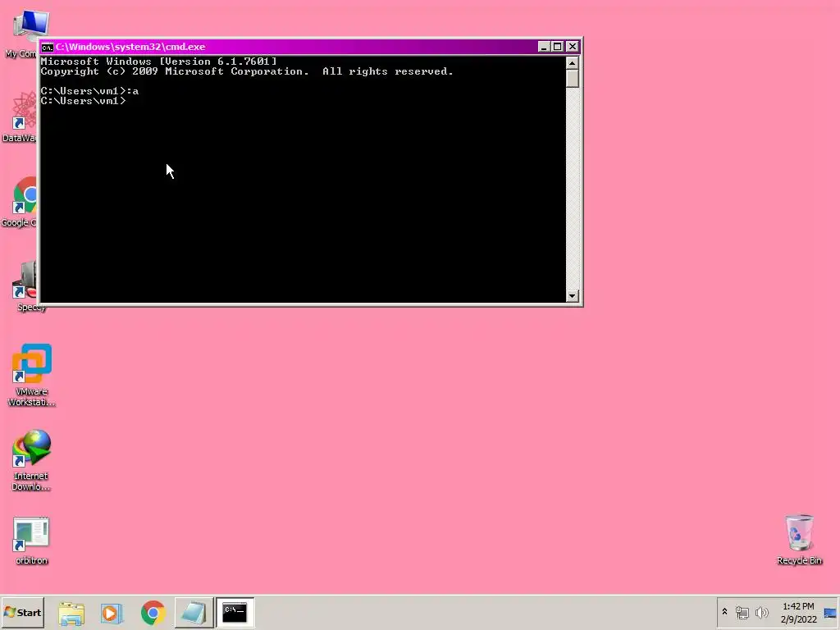Click the Show desktop button at taskbar end

(831, 613)
